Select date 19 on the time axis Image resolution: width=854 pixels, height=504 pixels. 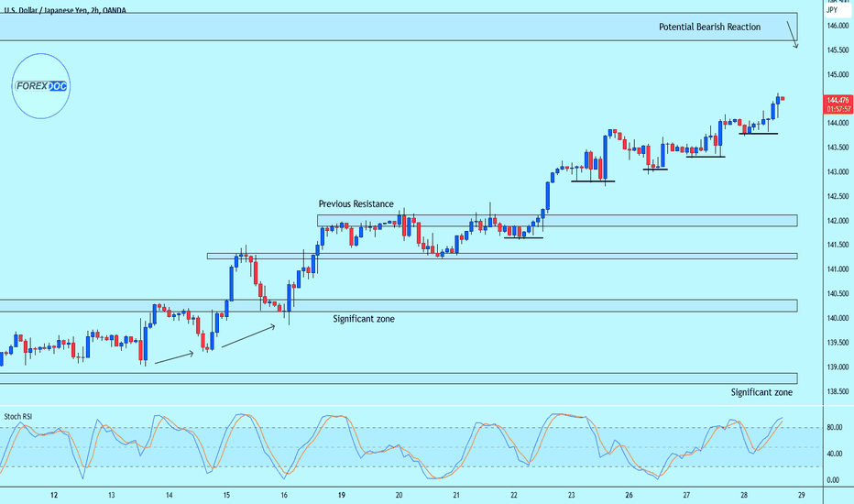coord(342,495)
